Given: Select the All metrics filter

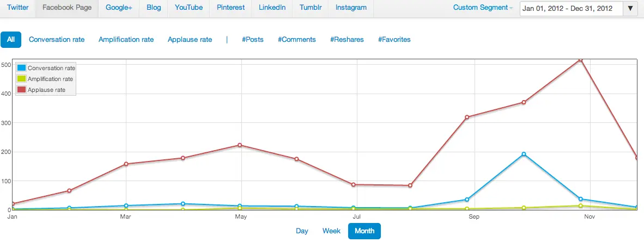Looking at the screenshot, I should (11, 39).
